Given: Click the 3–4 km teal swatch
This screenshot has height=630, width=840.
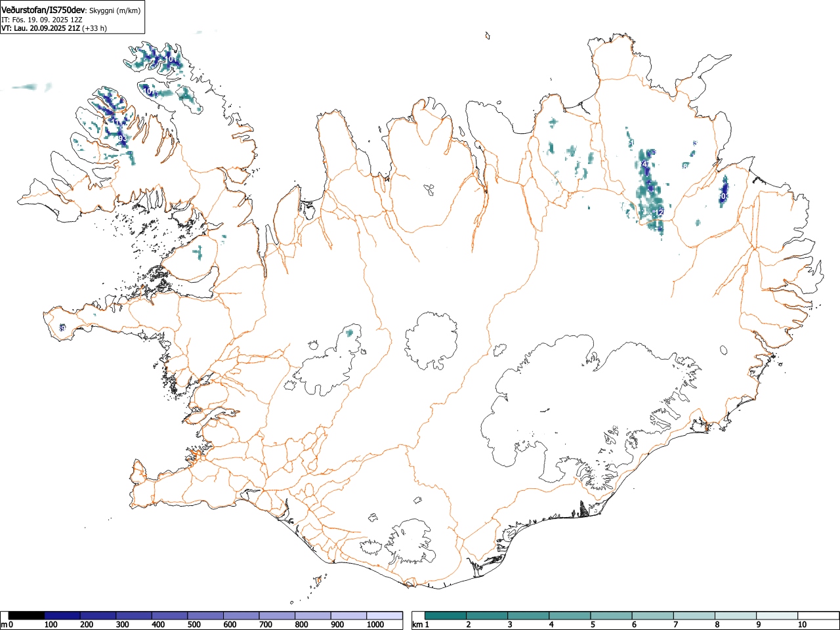Looking at the screenshot, I should [x=529, y=616].
